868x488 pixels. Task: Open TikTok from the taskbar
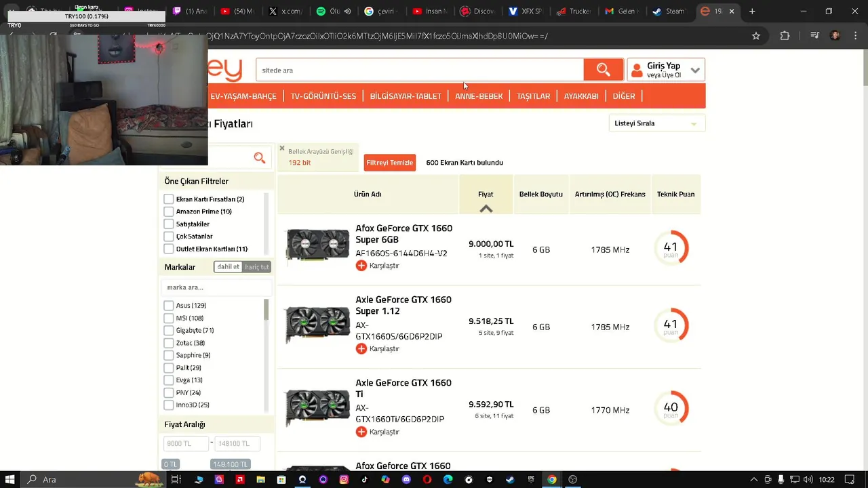tap(364, 479)
